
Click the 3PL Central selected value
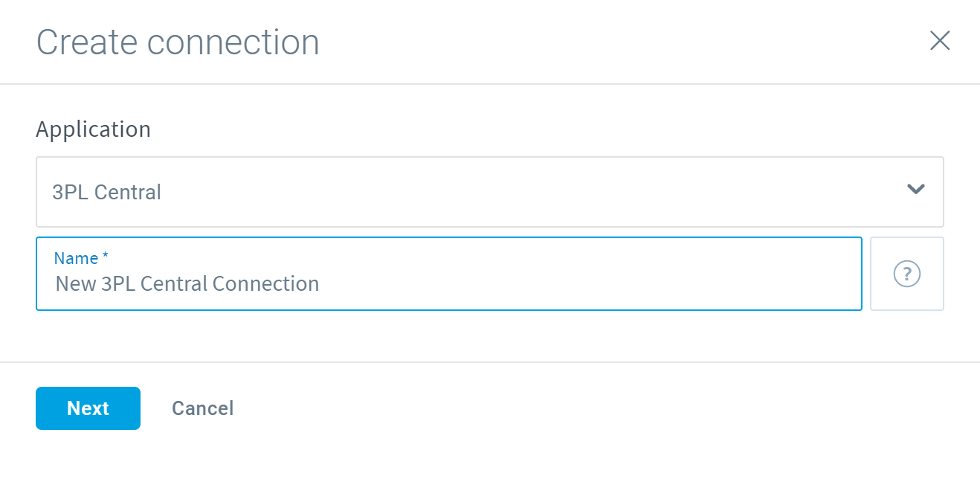[106, 192]
